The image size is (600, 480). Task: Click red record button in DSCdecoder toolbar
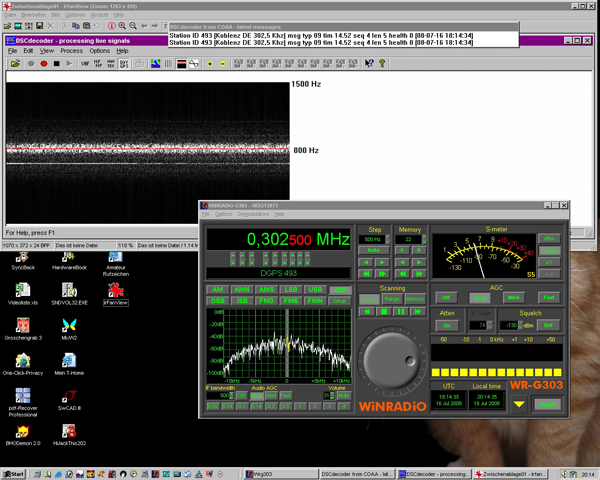(x=44, y=64)
